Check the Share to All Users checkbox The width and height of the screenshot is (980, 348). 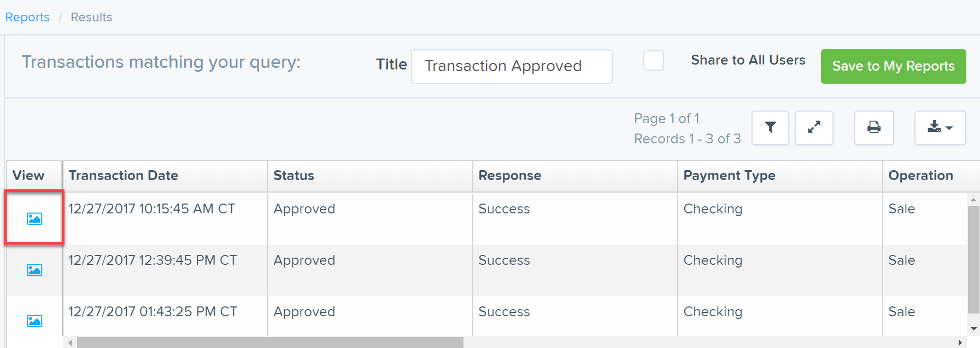pos(653,61)
